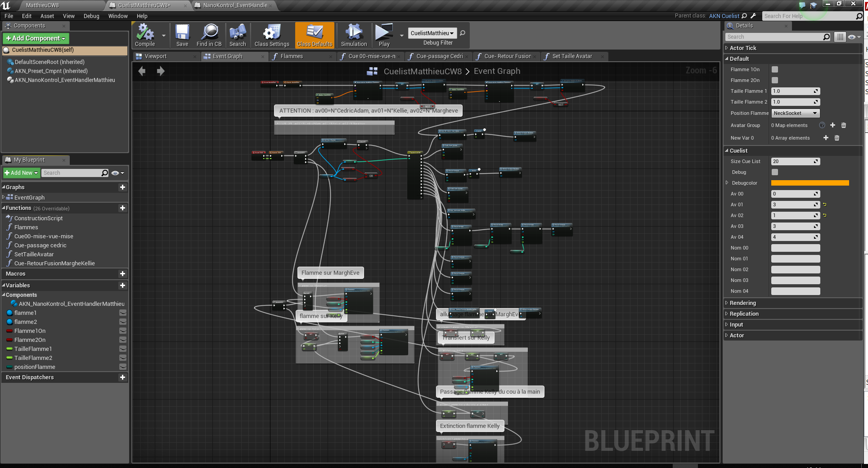Image resolution: width=868 pixels, height=468 pixels.
Task: Expand Debugcolor property
Action: point(727,183)
